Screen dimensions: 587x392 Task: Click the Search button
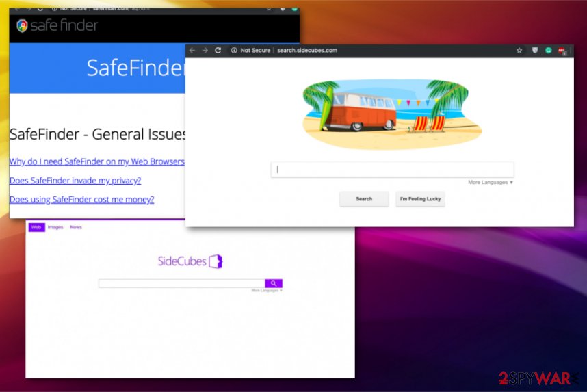(x=364, y=199)
